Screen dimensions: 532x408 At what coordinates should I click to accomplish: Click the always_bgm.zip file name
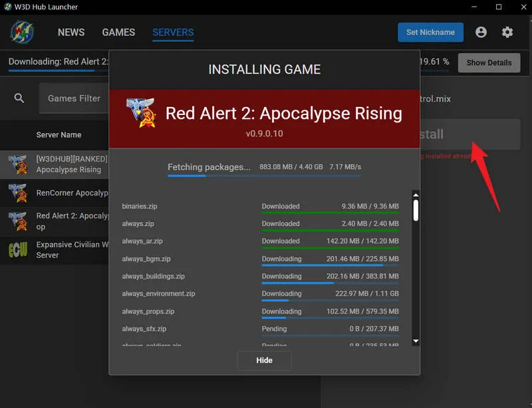pyautogui.click(x=146, y=258)
